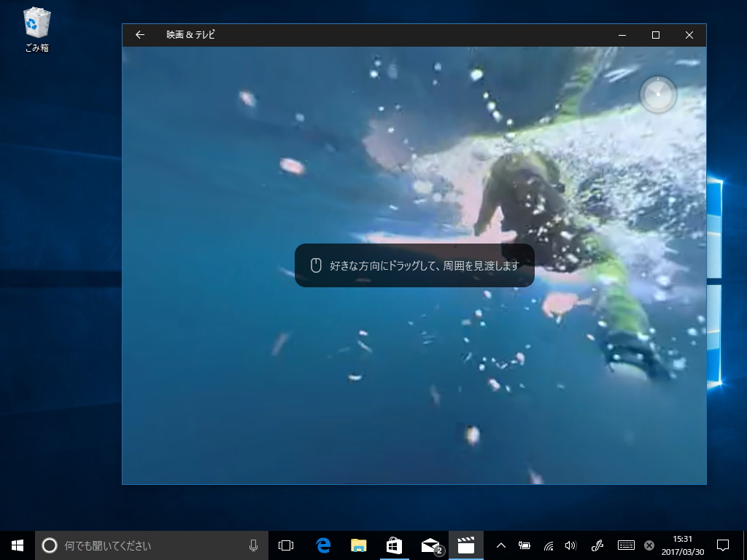Minimize the 映画 & テレビ window
The image size is (747, 560).
[622, 35]
